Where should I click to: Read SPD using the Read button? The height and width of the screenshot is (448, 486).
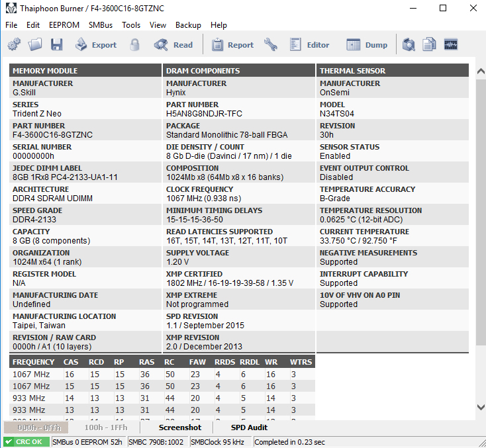(173, 45)
